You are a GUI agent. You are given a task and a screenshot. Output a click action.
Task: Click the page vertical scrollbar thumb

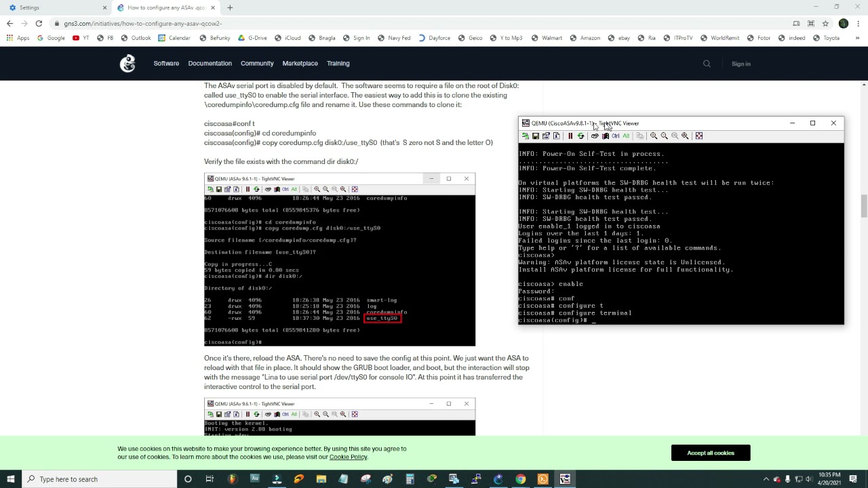point(863,206)
